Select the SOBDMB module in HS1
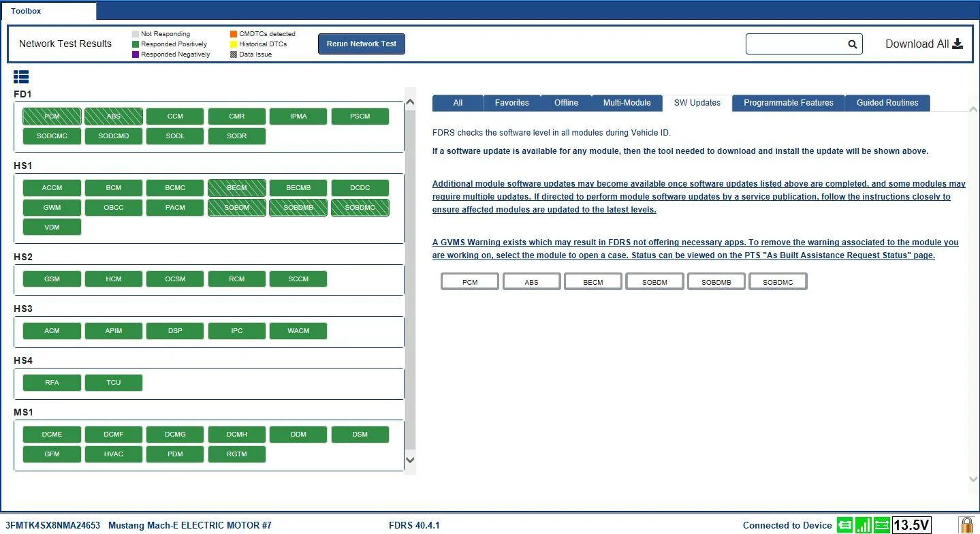The image size is (980, 534). click(x=298, y=208)
